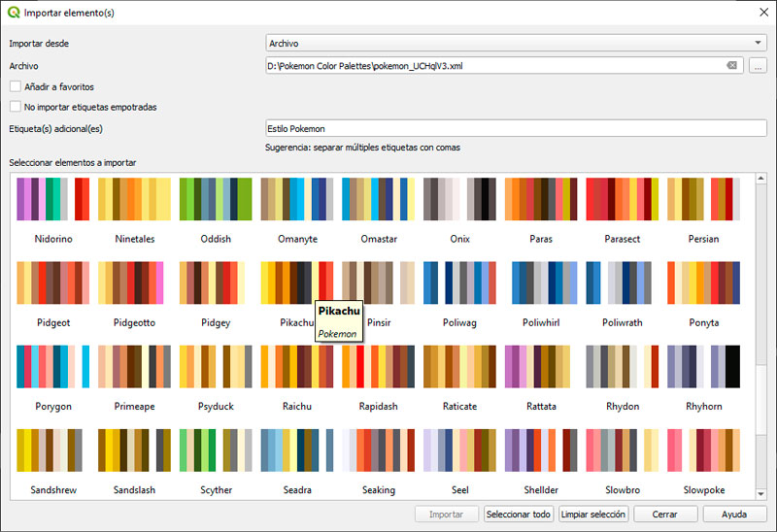The height and width of the screenshot is (532, 777).
Task: Select the Poliwag color ramp
Action: (x=459, y=283)
